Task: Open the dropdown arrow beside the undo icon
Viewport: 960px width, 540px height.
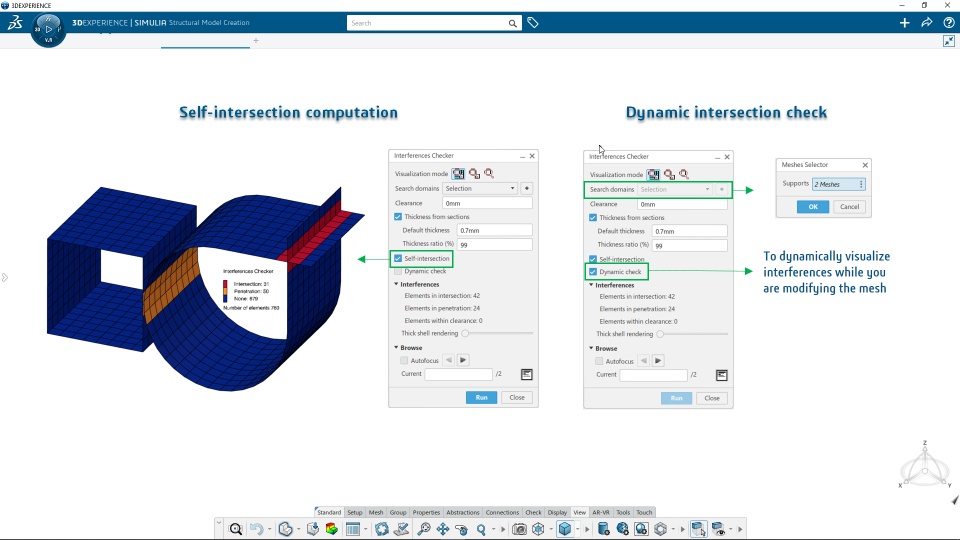Action: click(x=269, y=529)
